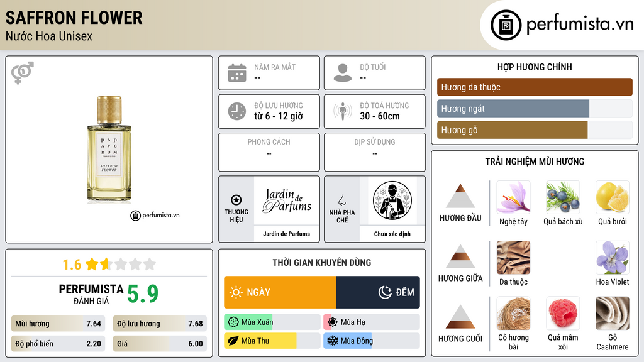Click the 5.9 Perfumista score
Image resolution: width=644 pixels, height=362 pixels.
[x=143, y=294]
